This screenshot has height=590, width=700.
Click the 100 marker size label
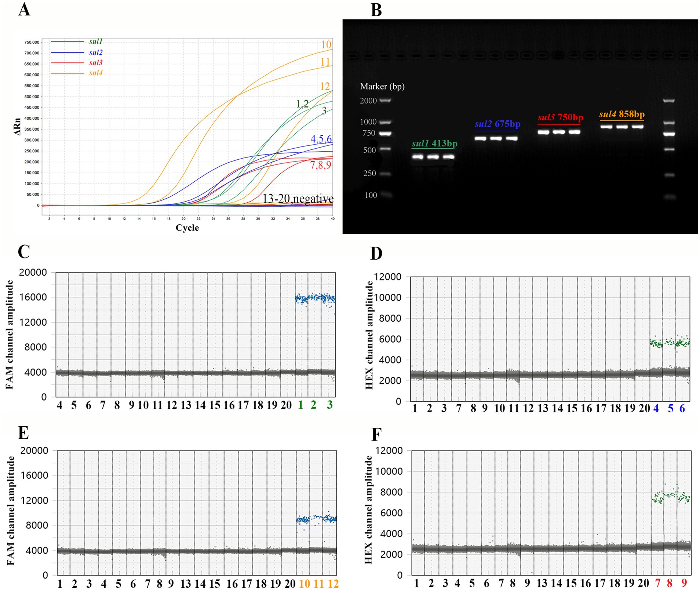[371, 195]
